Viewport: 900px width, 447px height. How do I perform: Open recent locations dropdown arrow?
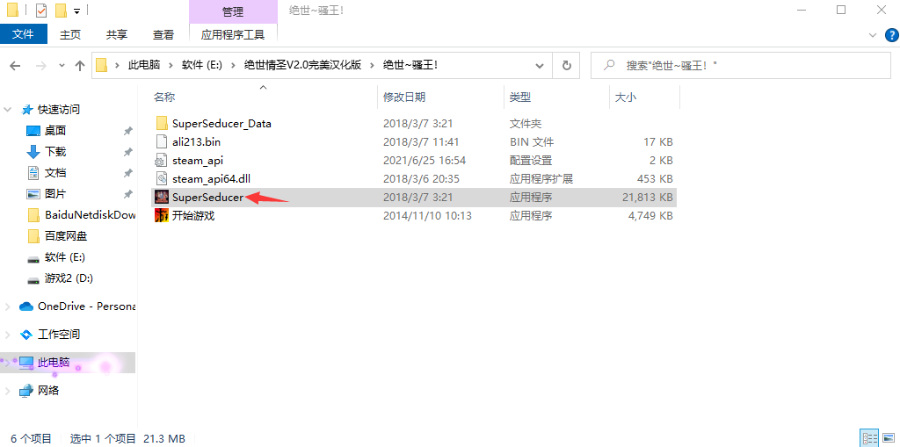coord(61,66)
